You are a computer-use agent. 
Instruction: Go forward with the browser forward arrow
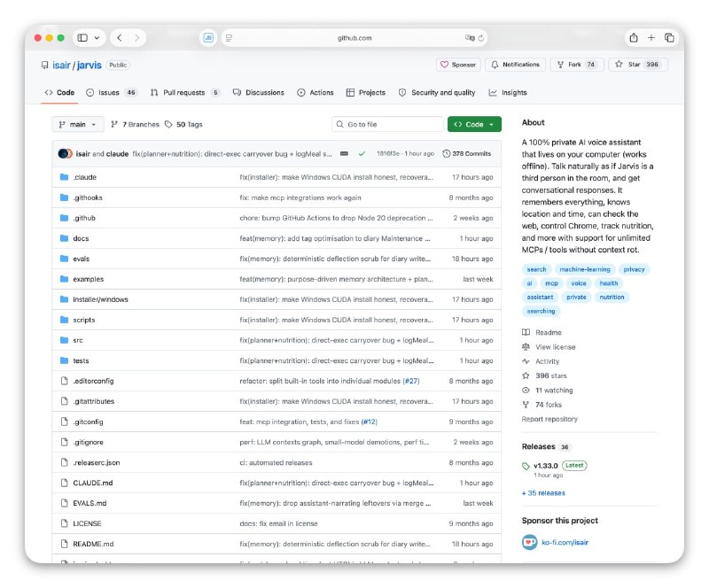coord(137,38)
